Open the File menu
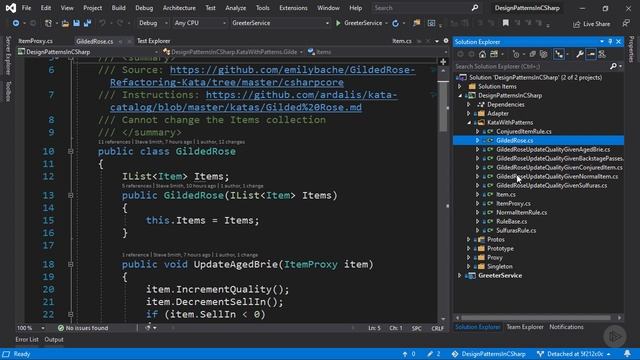Image resolution: width=640 pixels, height=360 pixels. (27, 8)
